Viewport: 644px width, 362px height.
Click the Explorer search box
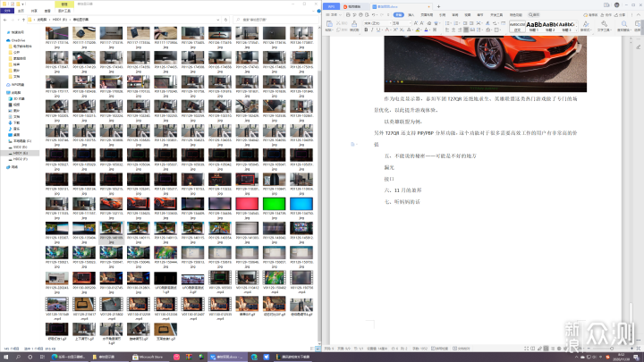tap(275, 20)
